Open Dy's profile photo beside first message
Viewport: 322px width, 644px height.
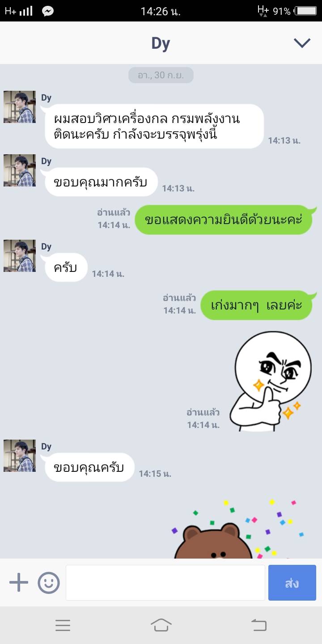point(20,107)
